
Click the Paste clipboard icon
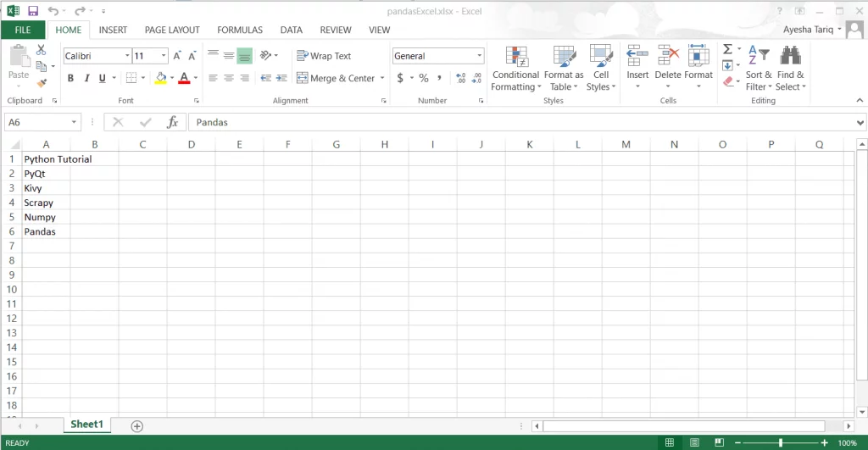coord(19,57)
